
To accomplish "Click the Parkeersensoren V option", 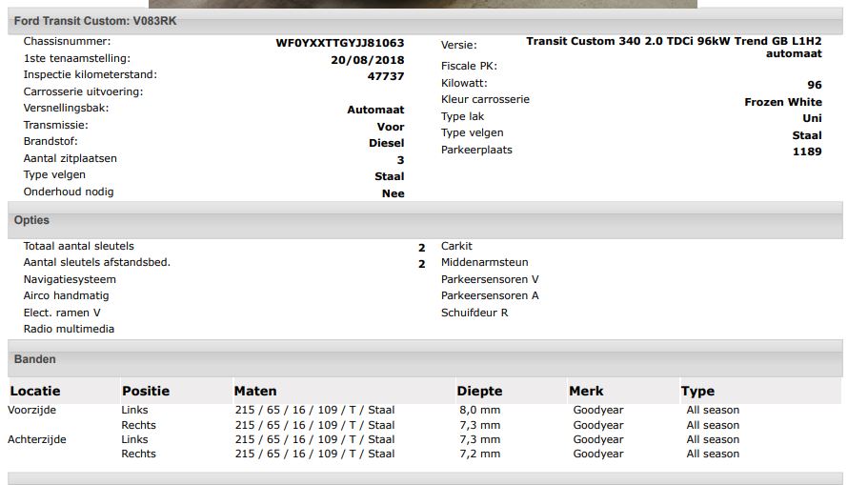I will pos(490,279).
